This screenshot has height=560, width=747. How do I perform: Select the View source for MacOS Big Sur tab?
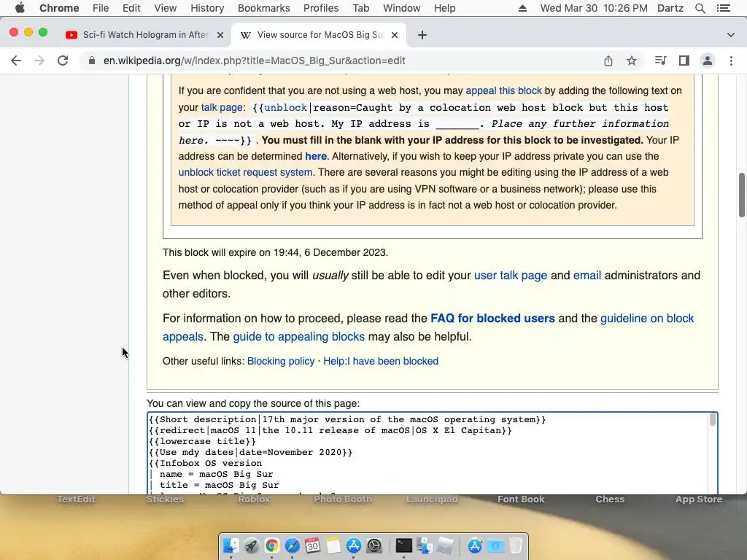pos(318,35)
